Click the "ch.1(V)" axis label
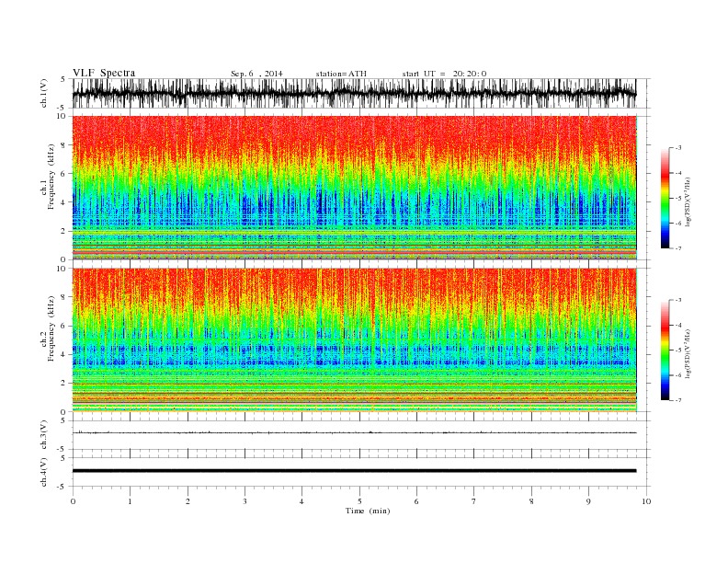The image size is (728, 563). point(44,93)
